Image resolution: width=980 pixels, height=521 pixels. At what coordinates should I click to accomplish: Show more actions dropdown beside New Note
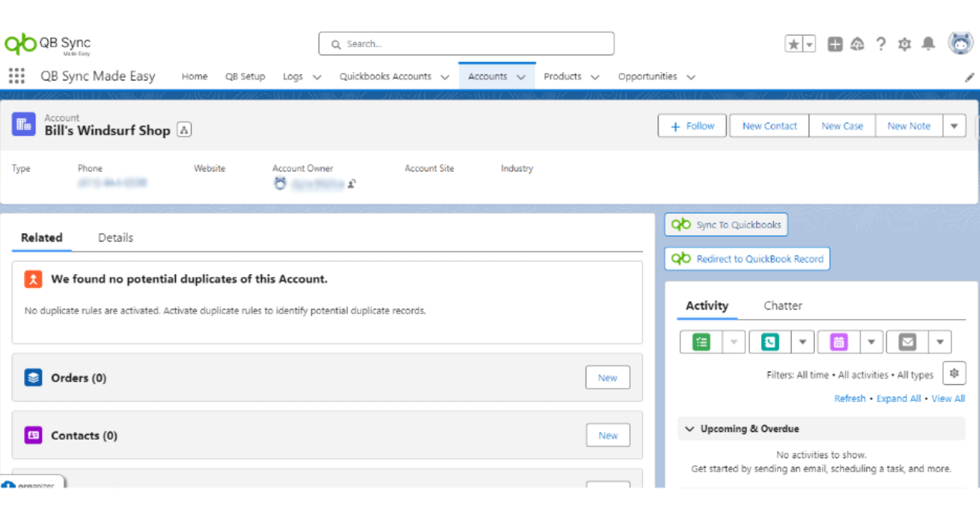tap(954, 126)
